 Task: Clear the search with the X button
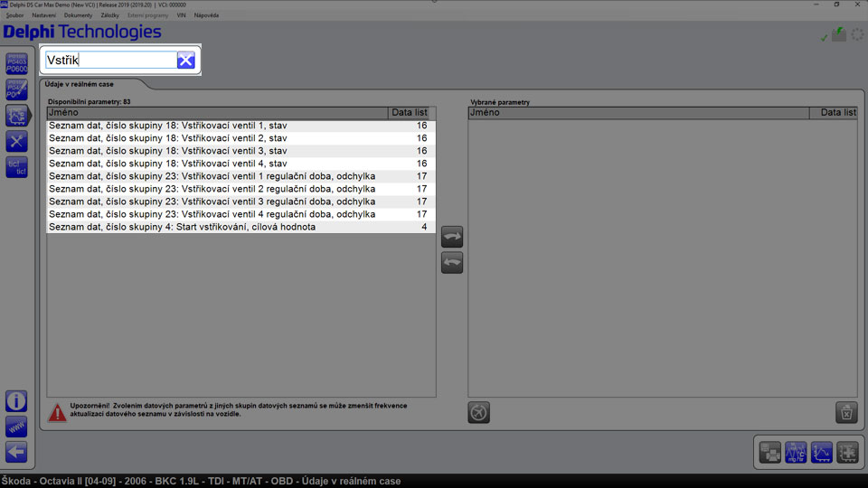[x=186, y=60]
